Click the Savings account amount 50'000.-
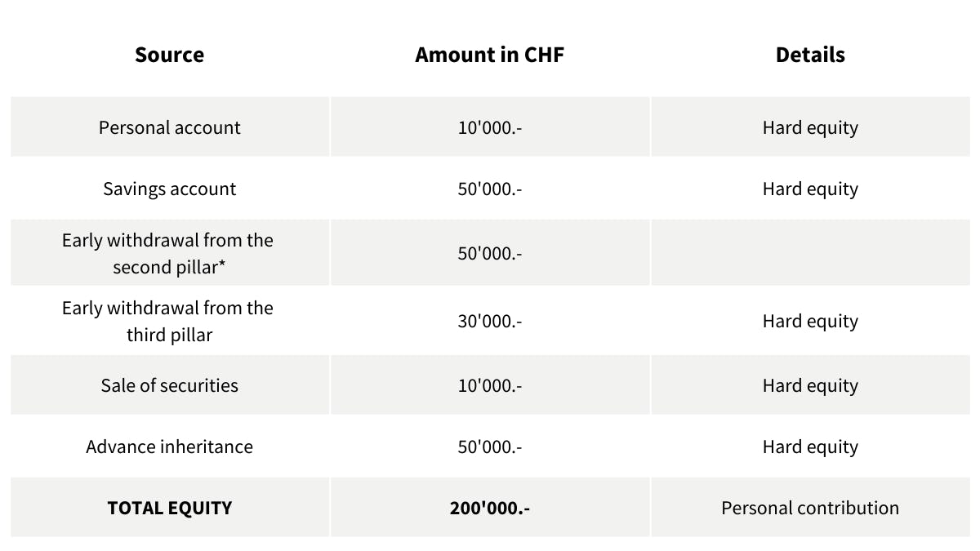The height and width of the screenshot is (551, 980). (489, 189)
